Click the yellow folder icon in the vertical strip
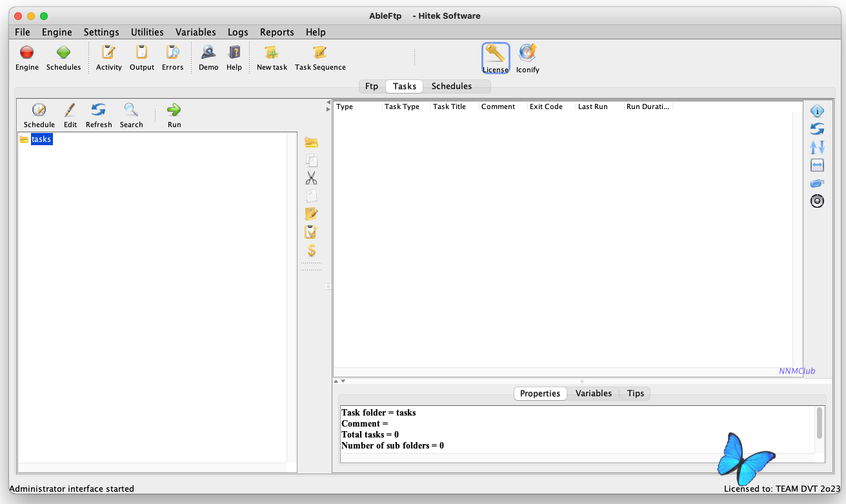 [312, 143]
